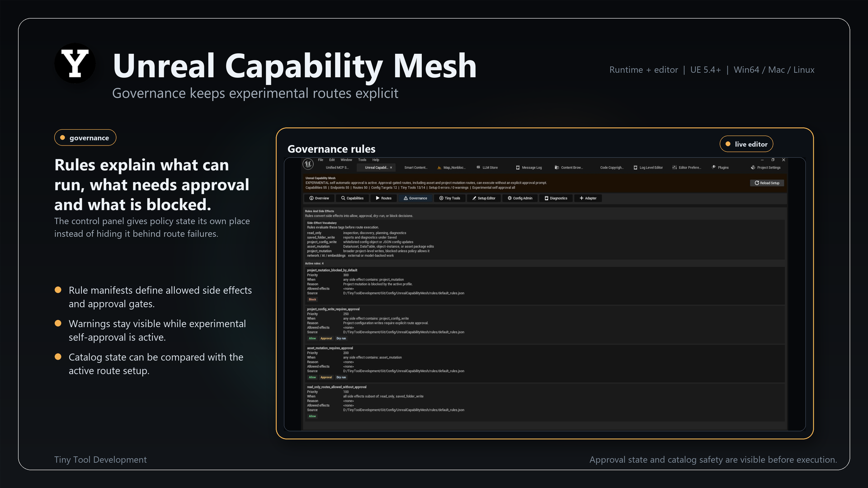
Task: Click the rule name read_only_routes_allowed_without_approval
Action: (337, 387)
